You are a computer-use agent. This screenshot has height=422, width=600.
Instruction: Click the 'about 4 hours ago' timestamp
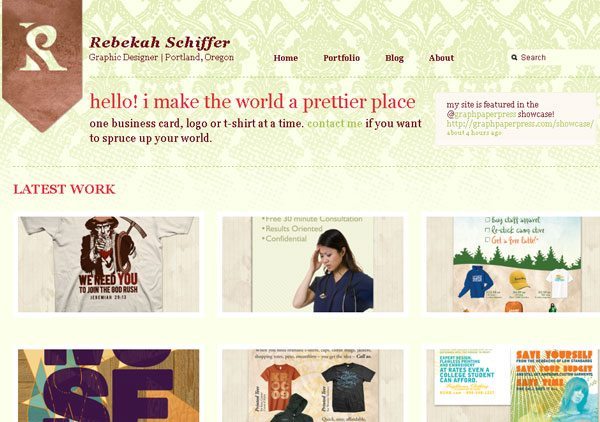[474, 132]
